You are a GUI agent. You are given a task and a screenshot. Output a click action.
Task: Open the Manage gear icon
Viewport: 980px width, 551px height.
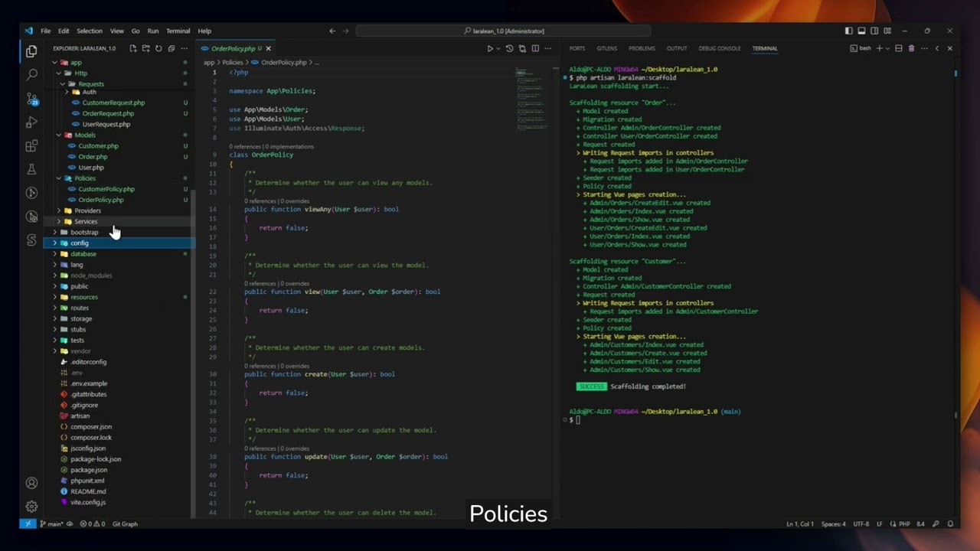pyautogui.click(x=31, y=507)
